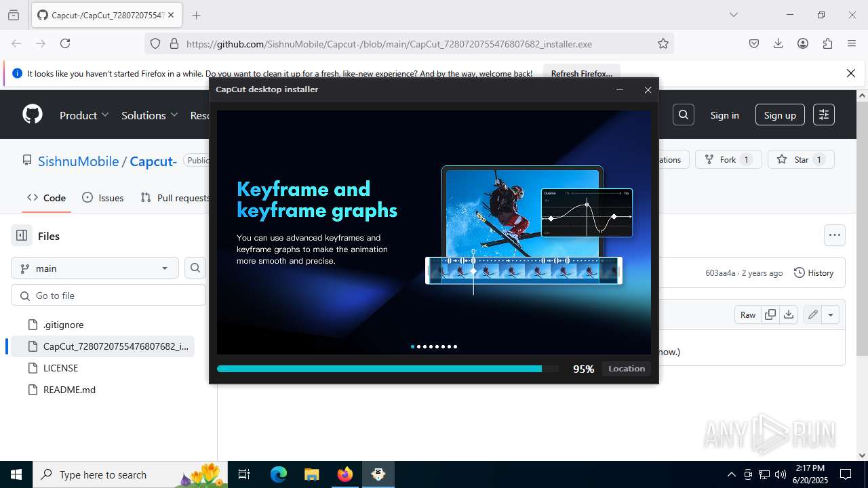Save to Pocket icon in toolbar
868x488 pixels.
click(754, 43)
